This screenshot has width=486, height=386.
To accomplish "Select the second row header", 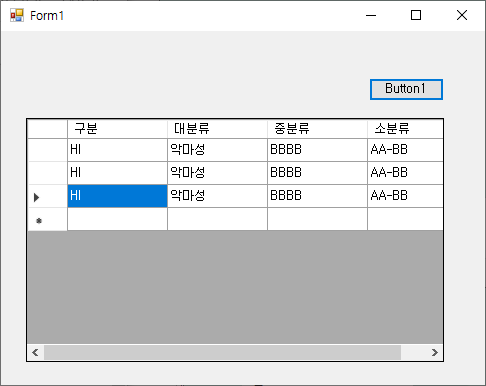I will point(47,173).
